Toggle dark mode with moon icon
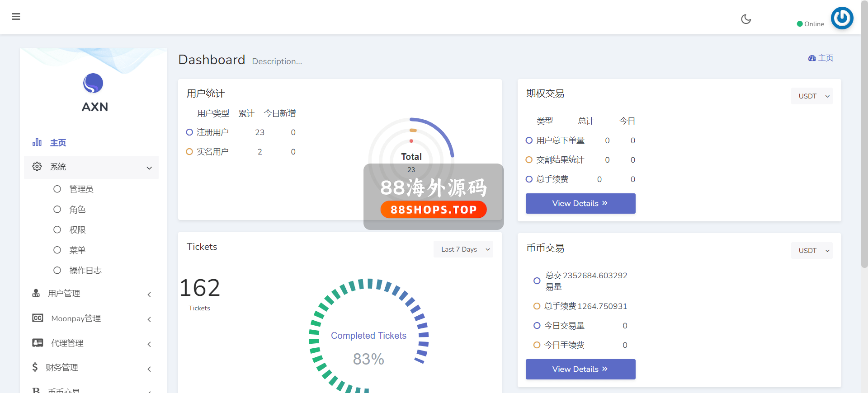The image size is (868, 393). click(746, 19)
